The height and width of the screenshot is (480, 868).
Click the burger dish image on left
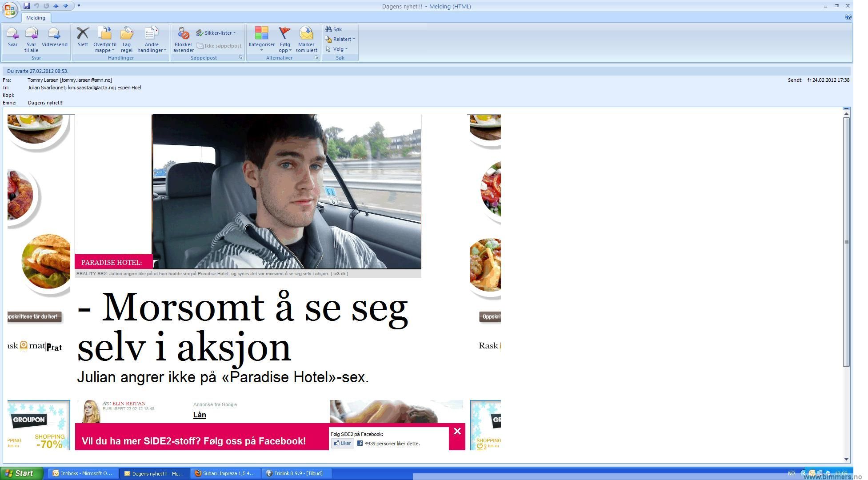[46, 261]
